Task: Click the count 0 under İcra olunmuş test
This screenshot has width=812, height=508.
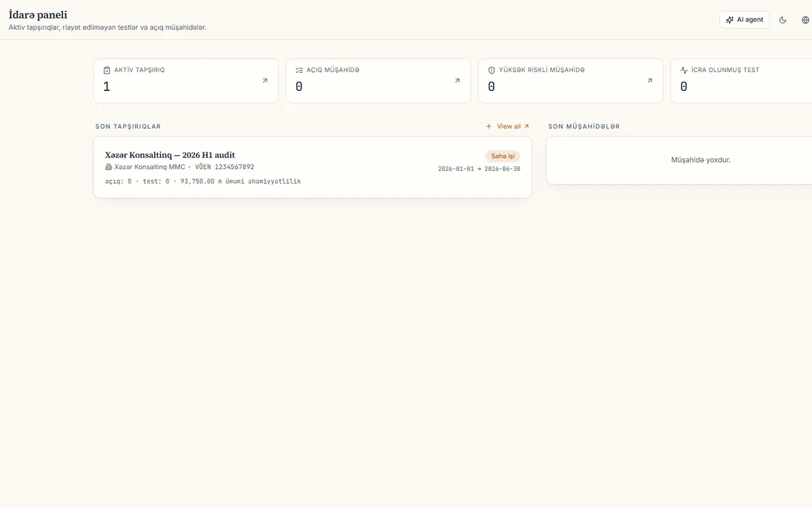Action: (683, 86)
